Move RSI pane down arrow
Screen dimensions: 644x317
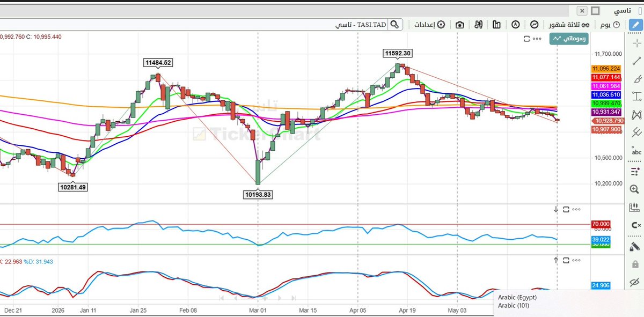pos(556,210)
